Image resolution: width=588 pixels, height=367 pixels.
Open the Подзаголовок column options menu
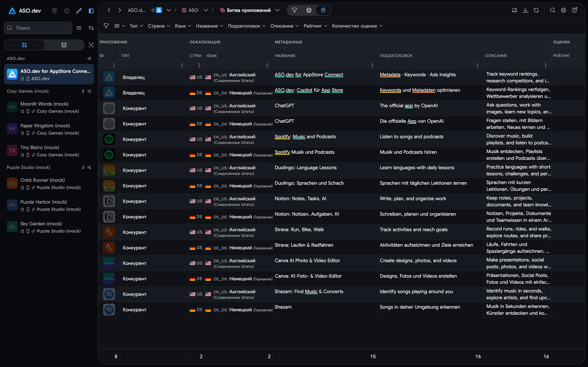[477, 65]
